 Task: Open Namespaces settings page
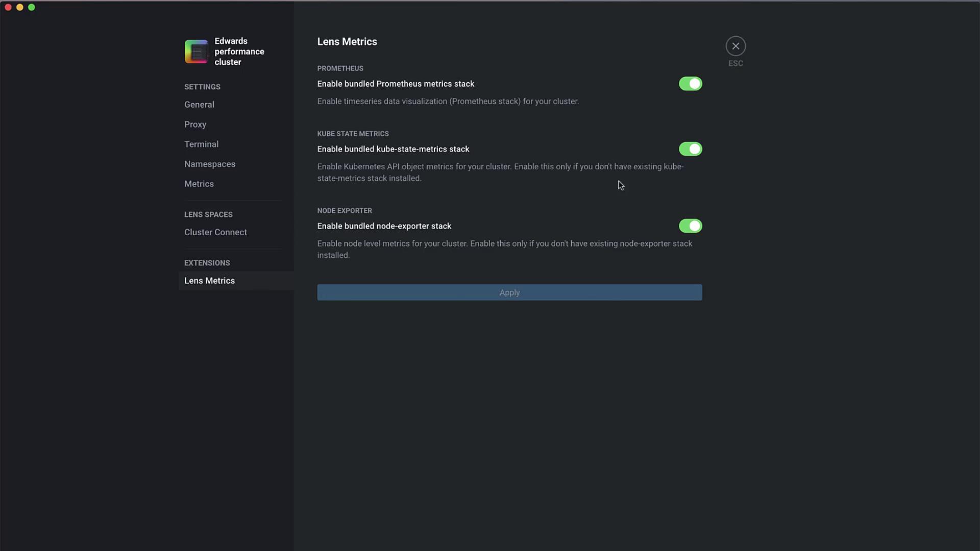210,164
